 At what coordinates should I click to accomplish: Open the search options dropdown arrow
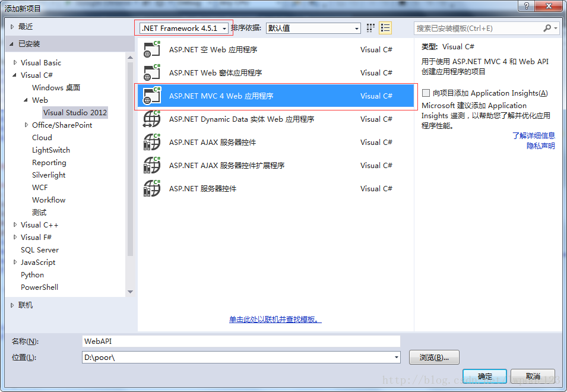pyautogui.click(x=556, y=28)
